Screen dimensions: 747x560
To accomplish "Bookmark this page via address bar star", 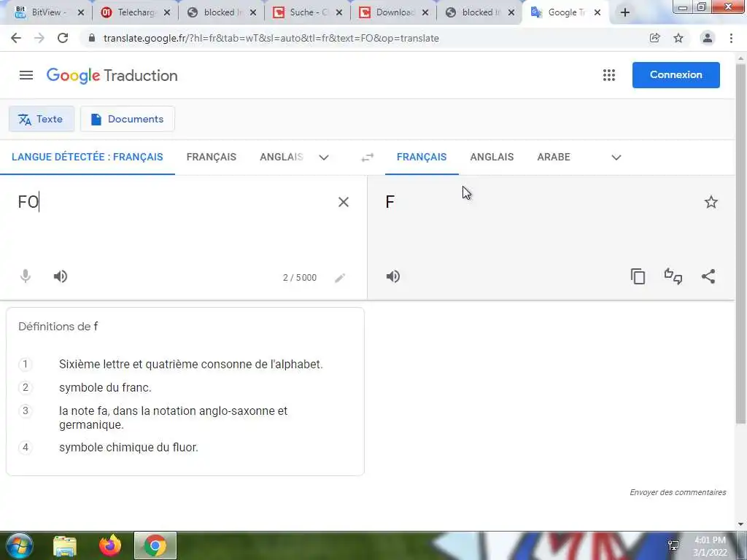I will 678,38.
